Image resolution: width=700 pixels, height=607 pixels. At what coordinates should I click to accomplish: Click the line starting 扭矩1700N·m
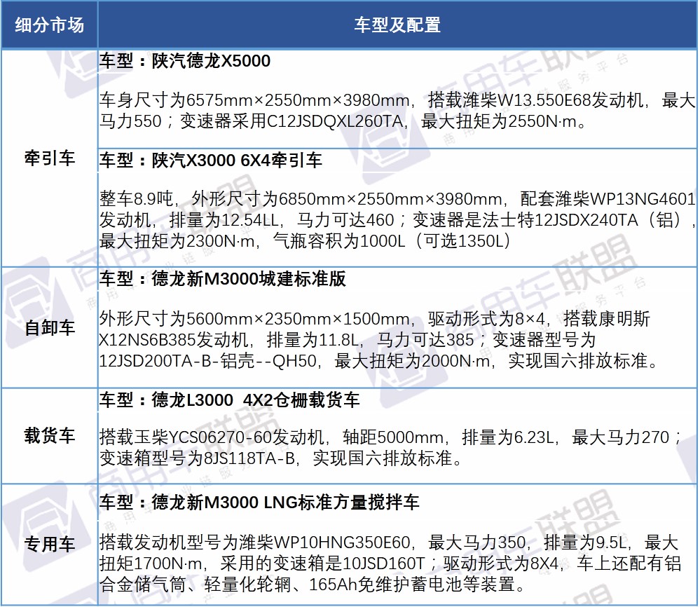point(390,564)
